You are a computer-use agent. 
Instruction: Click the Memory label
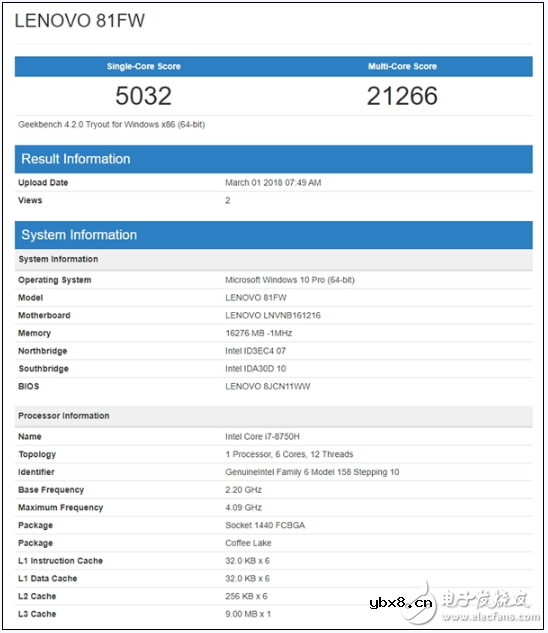[x=34, y=333]
